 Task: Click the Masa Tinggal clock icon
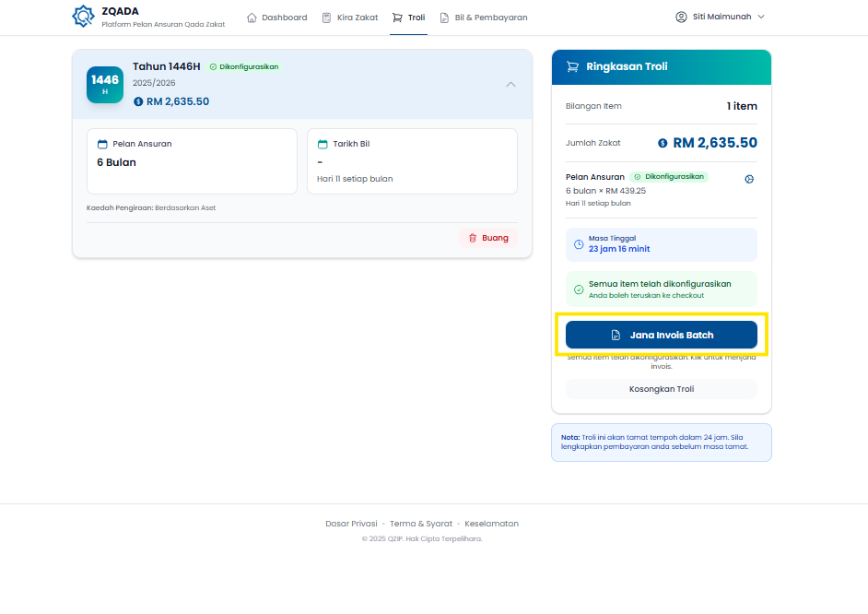click(x=579, y=244)
